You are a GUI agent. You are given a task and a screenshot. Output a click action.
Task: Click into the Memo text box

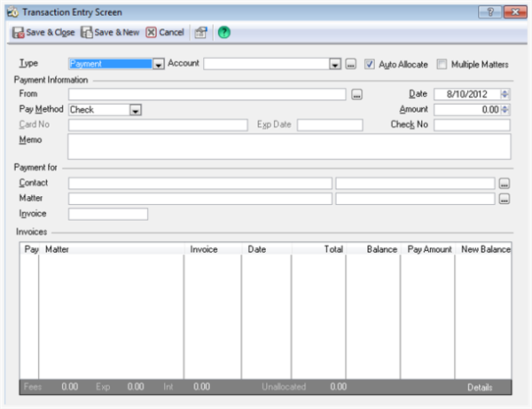[x=289, y=146]
